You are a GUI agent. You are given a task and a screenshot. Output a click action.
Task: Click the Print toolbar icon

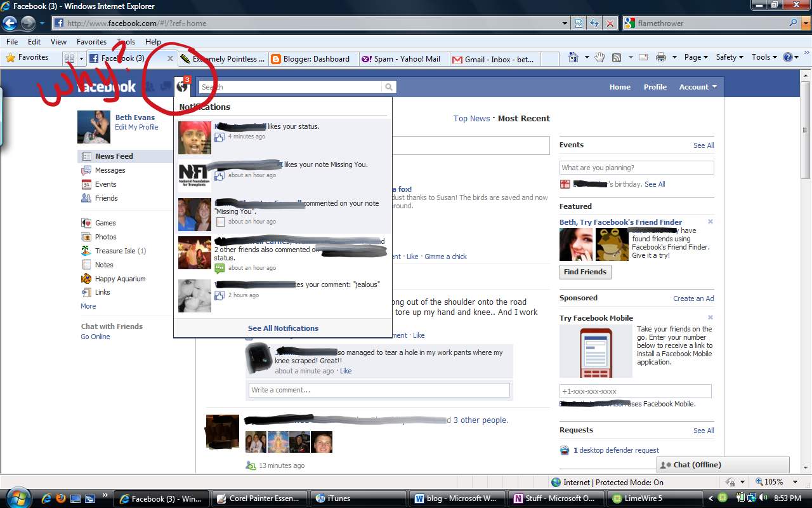[x=661, y=57]
